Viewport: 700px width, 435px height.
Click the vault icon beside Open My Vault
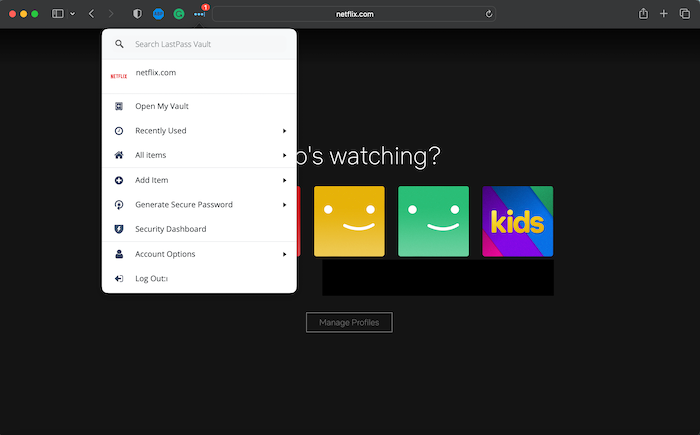(x=119, y=106)
